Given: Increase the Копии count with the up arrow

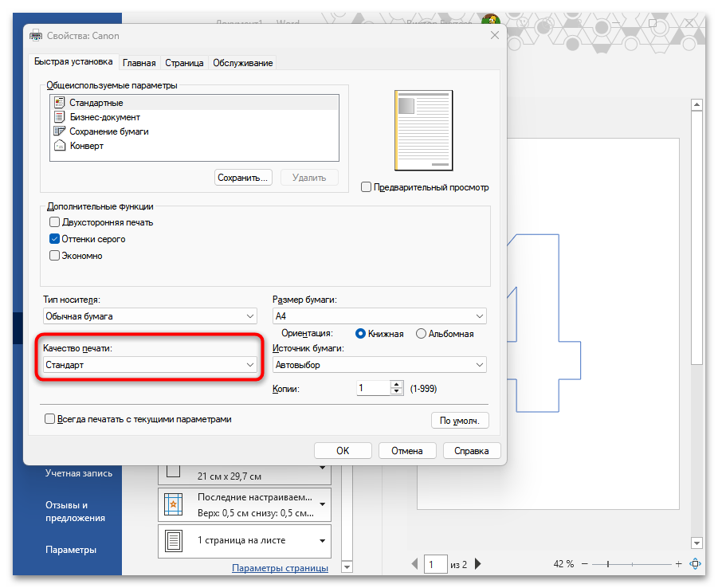Looking at the screenshot, I should (397, 385).
